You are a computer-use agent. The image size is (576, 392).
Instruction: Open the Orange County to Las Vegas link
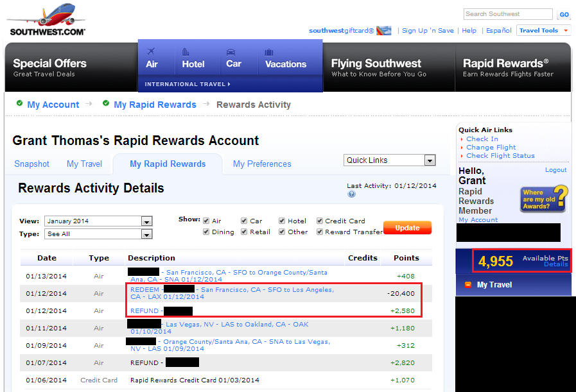(231, 345)
